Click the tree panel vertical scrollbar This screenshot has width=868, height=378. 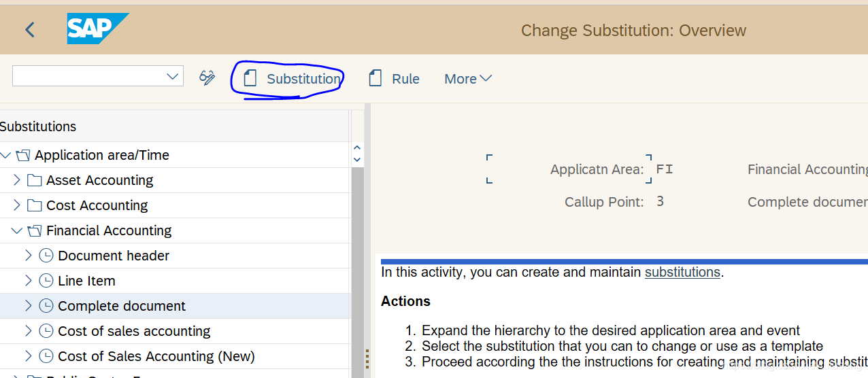point(357,272)
